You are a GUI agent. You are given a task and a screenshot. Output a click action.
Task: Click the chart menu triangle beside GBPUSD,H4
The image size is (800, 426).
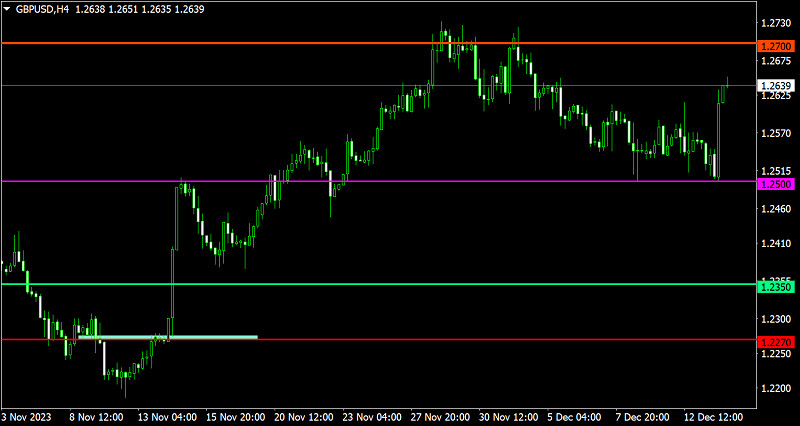pyautogui.click(x=7, y=9)
